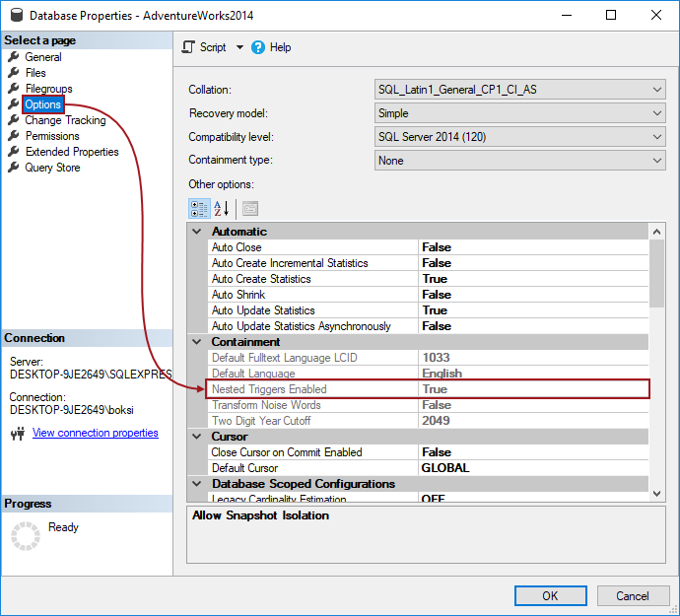
Task: Switch to Categorized view icon
Action: pos(199,209)
